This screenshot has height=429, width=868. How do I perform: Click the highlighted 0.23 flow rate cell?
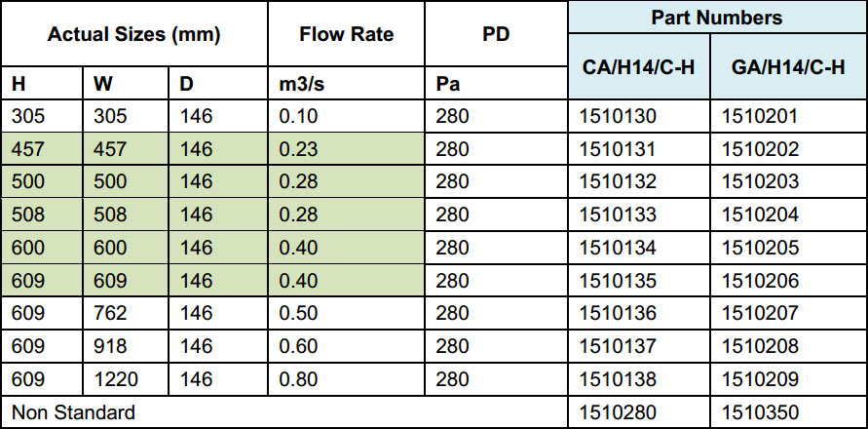pos(347,149)
